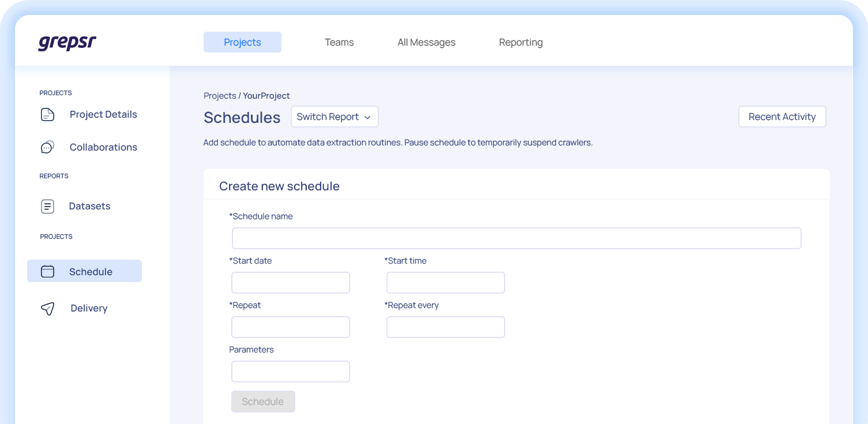Open the Reporting tab
Viewport: 868px width, 424px height.
click(x=521, y=42)
